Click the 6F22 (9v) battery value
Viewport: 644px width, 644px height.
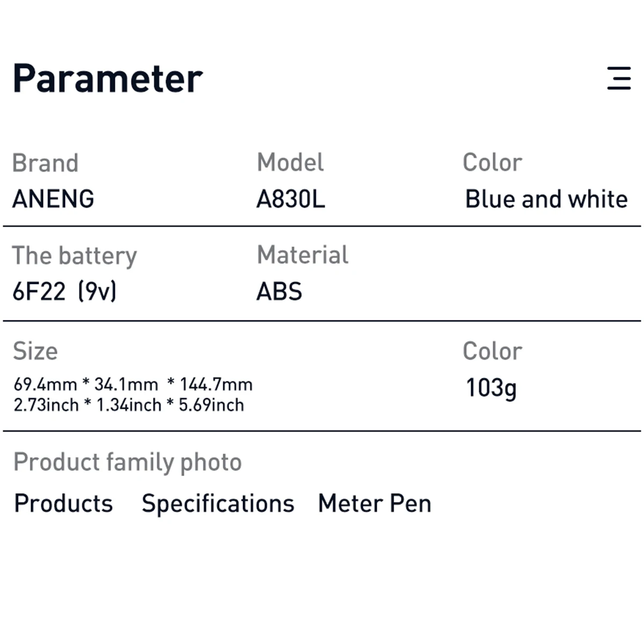tap(64, 291)
